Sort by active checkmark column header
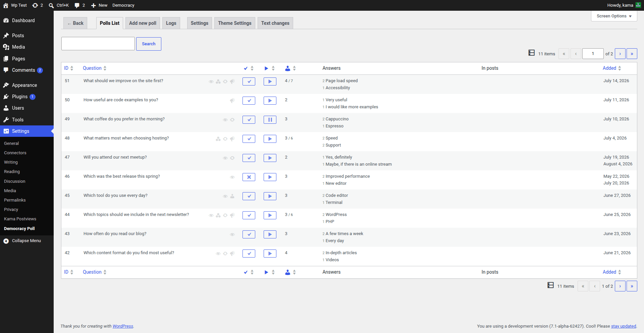 point(249,68)
